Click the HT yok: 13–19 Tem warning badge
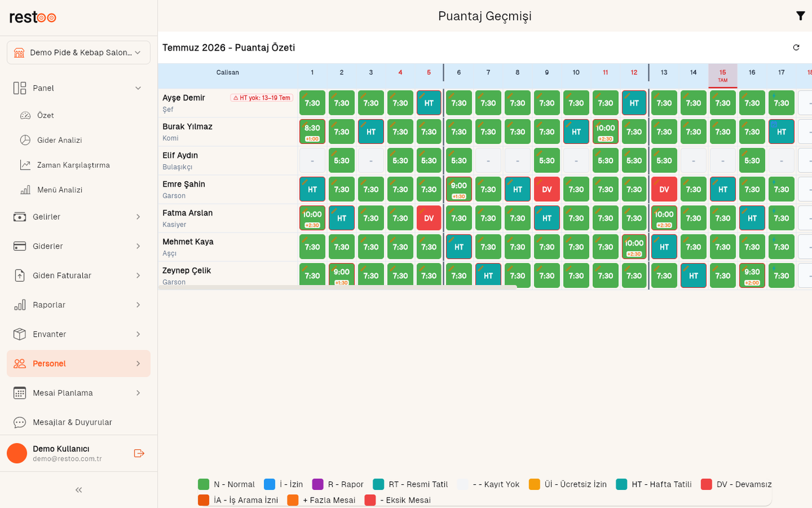812x508 pixels. pyautogui.click(x=262, y=98)
